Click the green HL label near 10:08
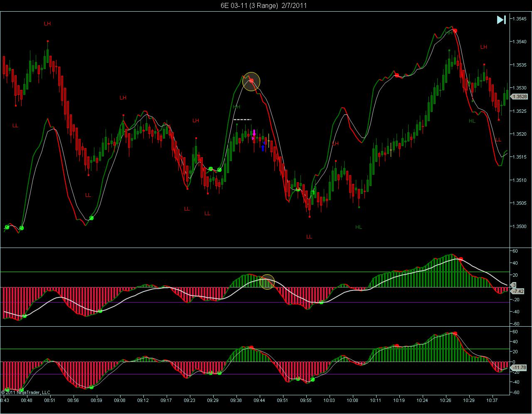 [x=359, y=227]
